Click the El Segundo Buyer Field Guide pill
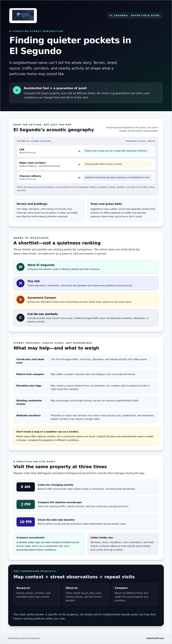172x644 pixels. (x=135, y=15)
